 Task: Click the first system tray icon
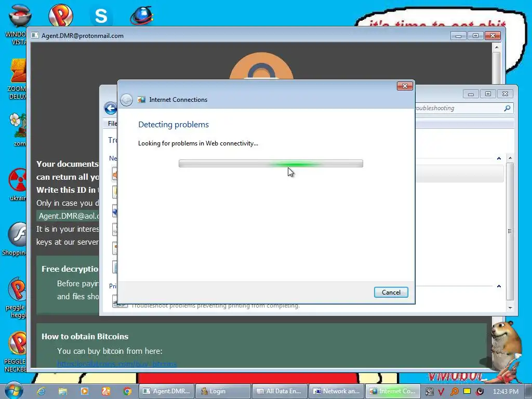[x=429, y=392]
